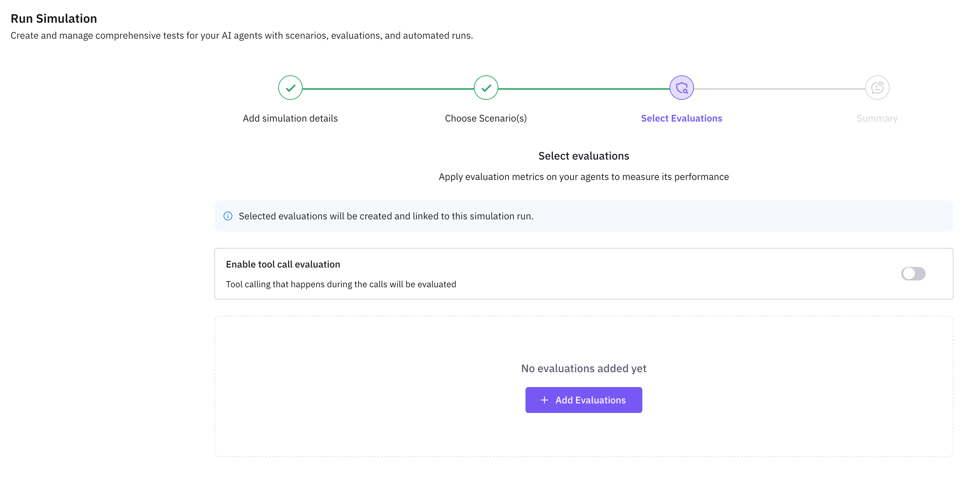980x491 pixels.
Task: Click the No evaluations added yet text
Action: click(x=583, y=368)
